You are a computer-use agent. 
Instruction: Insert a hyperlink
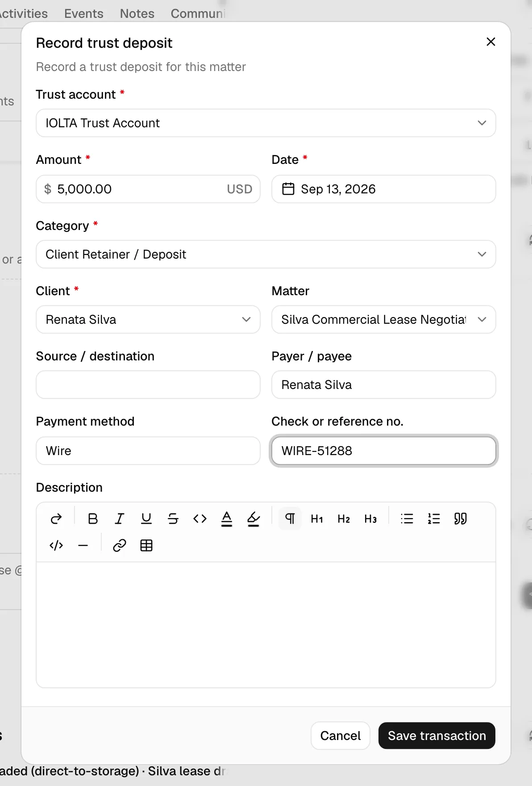pyautogui.click(x=120, y=545)
